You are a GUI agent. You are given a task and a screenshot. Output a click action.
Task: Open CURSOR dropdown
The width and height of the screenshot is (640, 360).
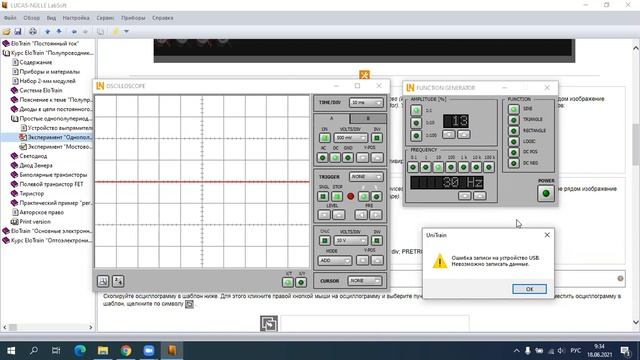pos(365,281)
